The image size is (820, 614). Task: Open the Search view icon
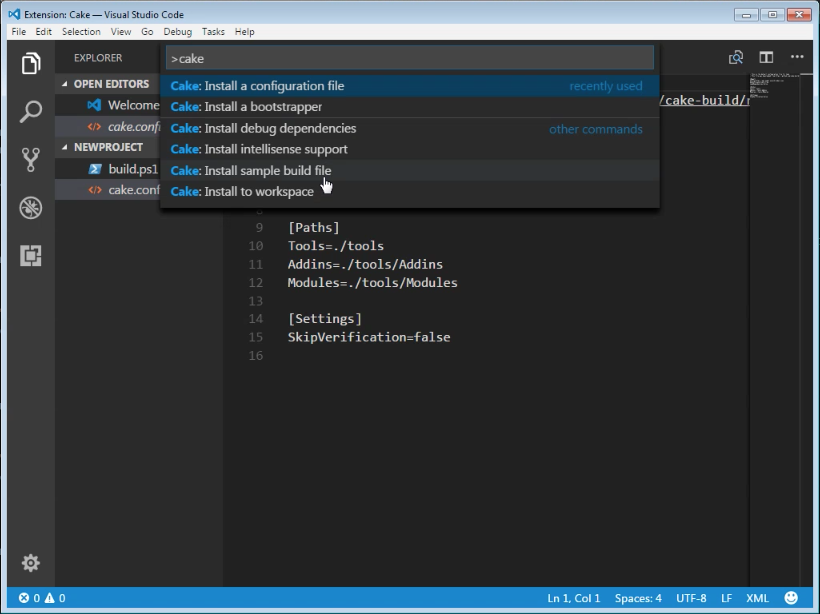(31, 111)
